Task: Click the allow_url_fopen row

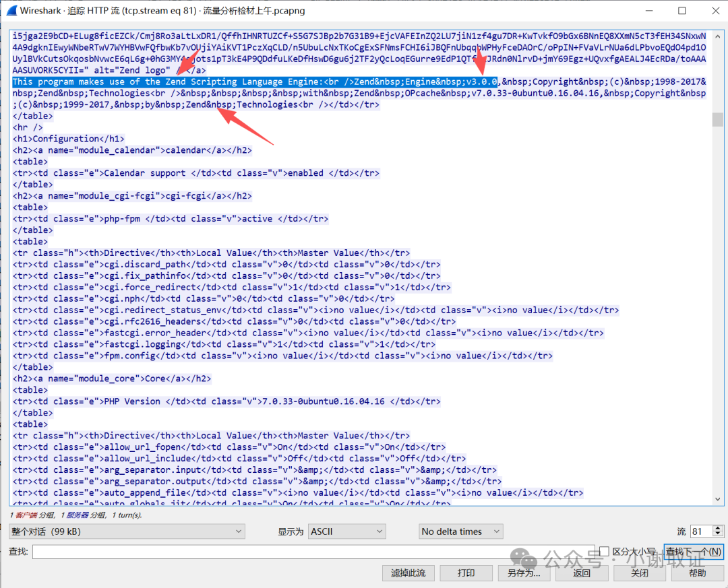Action: [229, 447]
